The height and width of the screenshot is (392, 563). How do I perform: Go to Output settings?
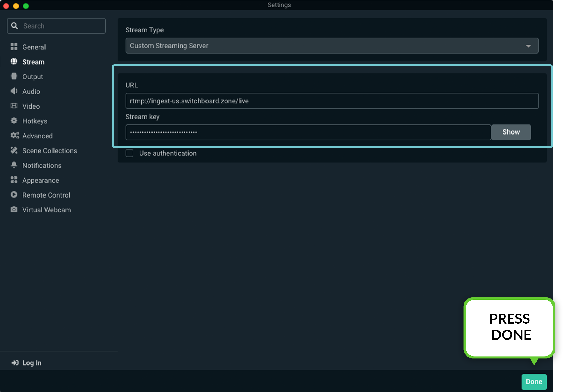pyautogui.click(x=33, y=77)
